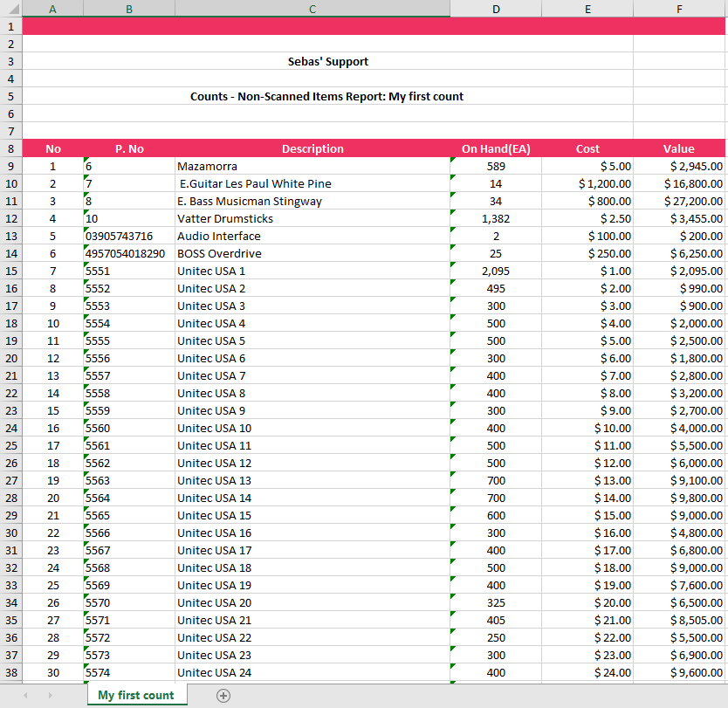
Task: Select value cell '$ 16,800.00'
Action: click(679, 184)
